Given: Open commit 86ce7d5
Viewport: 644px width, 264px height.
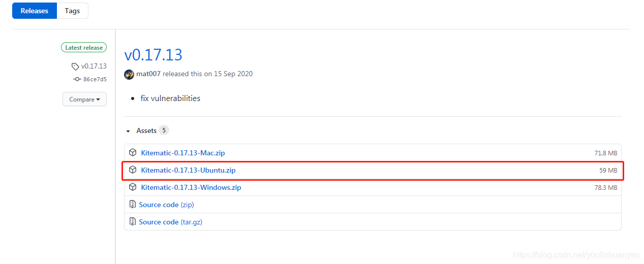Looking at the screenshot, I should [x=95, y=79].
